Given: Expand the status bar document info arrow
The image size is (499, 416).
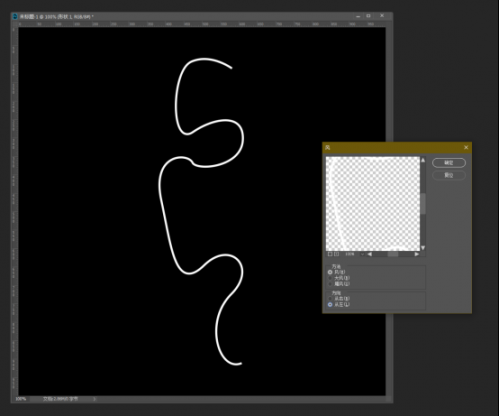Looking at the screenshot, I should click(x=94, y=399).
